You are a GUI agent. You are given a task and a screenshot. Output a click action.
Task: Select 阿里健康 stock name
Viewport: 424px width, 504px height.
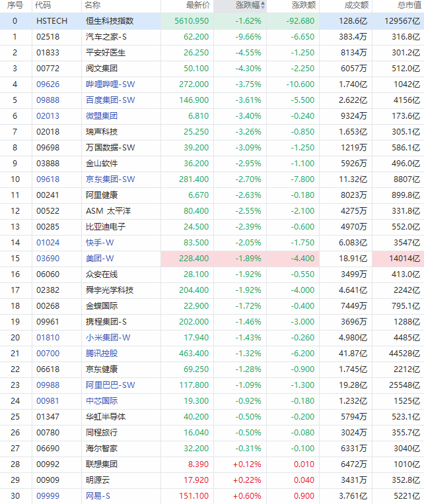pos(102,195)
